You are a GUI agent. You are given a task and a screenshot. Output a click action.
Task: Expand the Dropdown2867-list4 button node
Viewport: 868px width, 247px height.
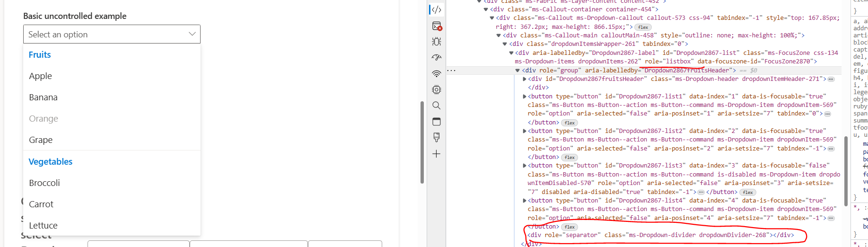click(x=524, y=201)
